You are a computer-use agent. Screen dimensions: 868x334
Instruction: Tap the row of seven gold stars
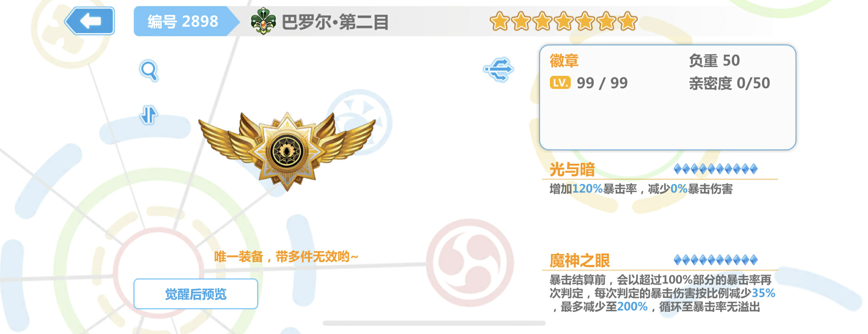point(564,21)
